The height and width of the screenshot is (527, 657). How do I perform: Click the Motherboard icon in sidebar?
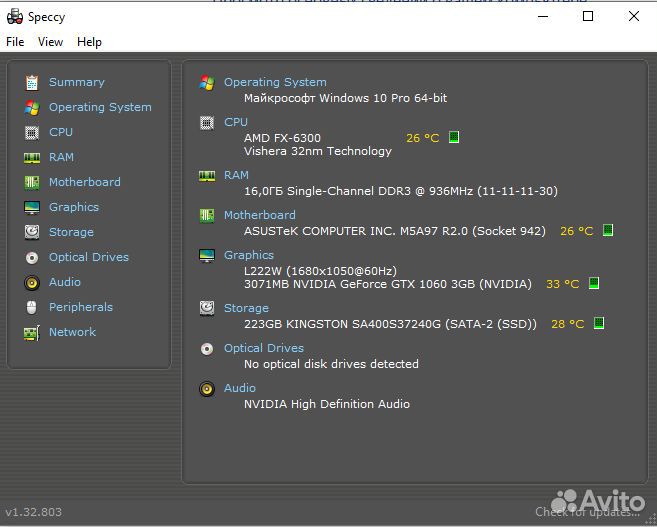pyautogui.click(x=32, y=182)
